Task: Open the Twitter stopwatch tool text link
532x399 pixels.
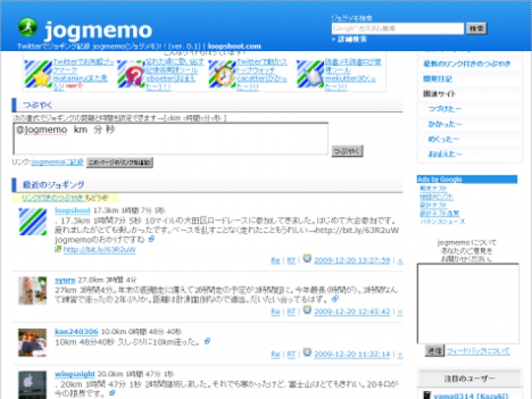Action: pos(262,74)
